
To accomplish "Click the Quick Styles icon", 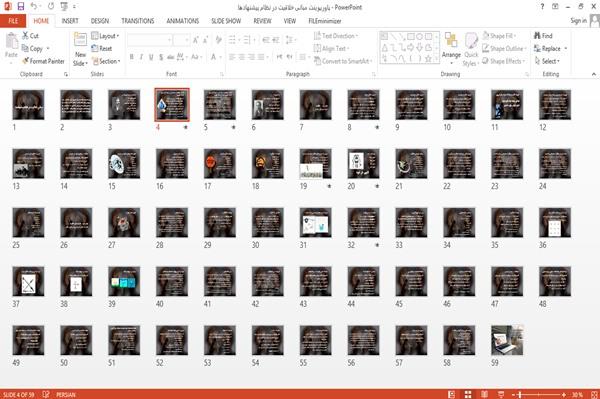I will (x=471, y=41).
